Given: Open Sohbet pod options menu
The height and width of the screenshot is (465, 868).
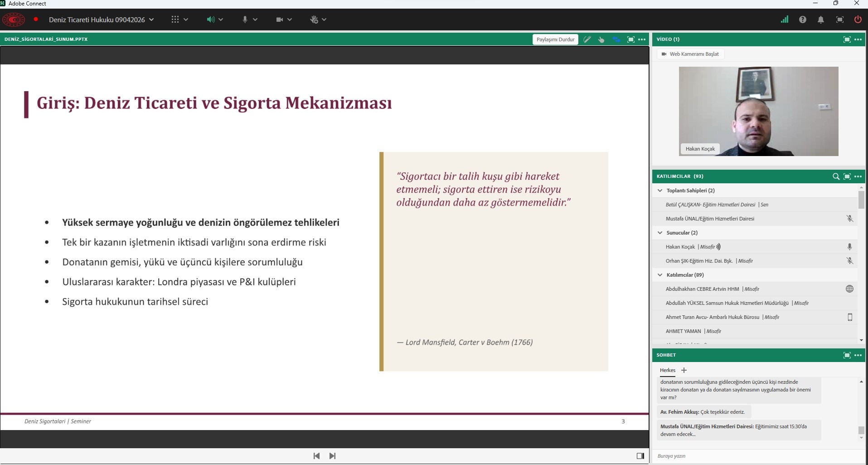Looking at the screenshot, I should pos(858,355).
